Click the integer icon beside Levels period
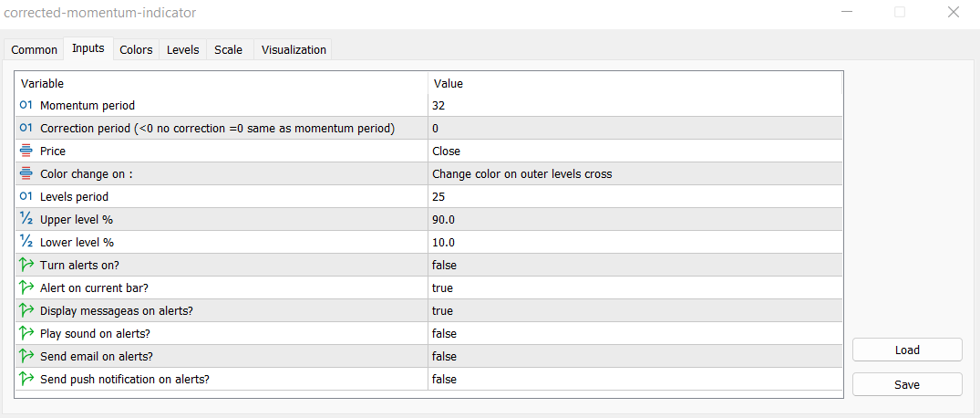The width and height of the screenshot is (980, 418). point(26,197)
